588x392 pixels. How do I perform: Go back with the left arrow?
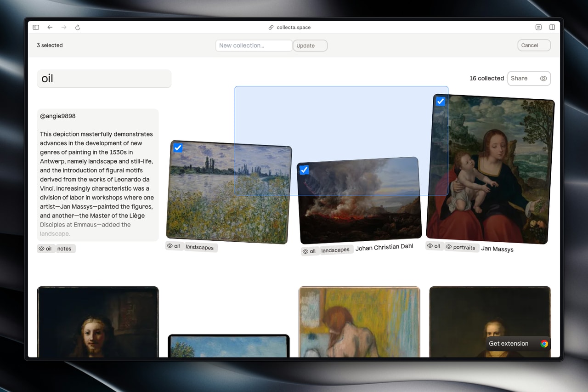[50, 28]
